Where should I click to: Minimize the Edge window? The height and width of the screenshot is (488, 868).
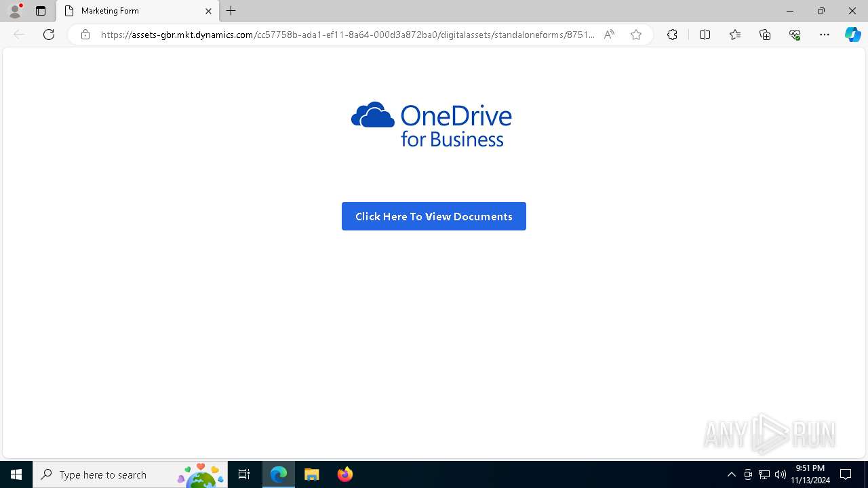click(790, 11)
